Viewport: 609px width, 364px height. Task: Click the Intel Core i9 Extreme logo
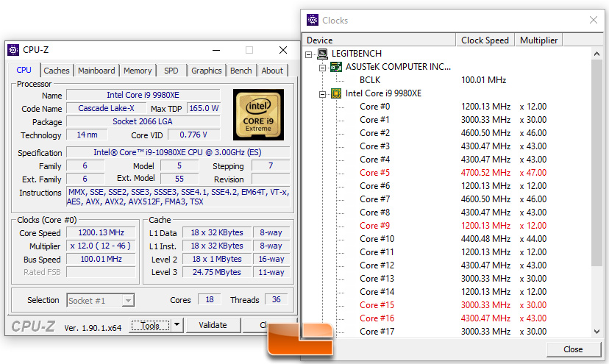(x=258, y=115)
